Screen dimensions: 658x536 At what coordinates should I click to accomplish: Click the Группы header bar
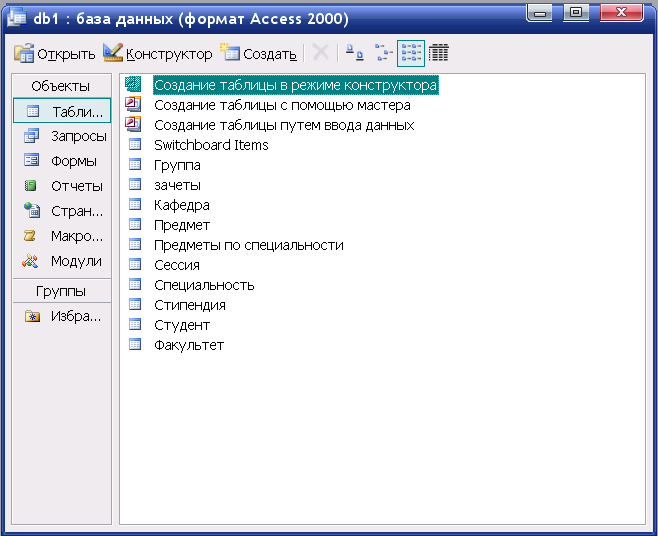point(62,291)
